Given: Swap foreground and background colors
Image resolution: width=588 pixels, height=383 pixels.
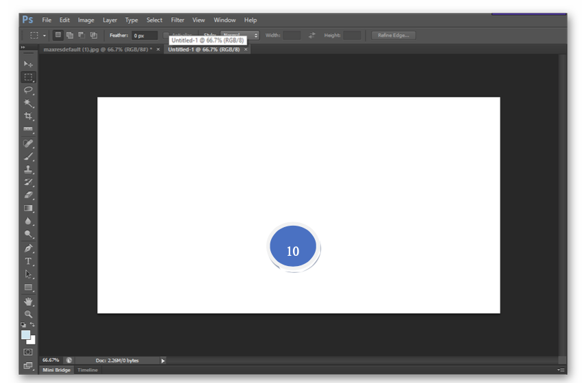Looking at the screenshot, I should click(32, 324).
